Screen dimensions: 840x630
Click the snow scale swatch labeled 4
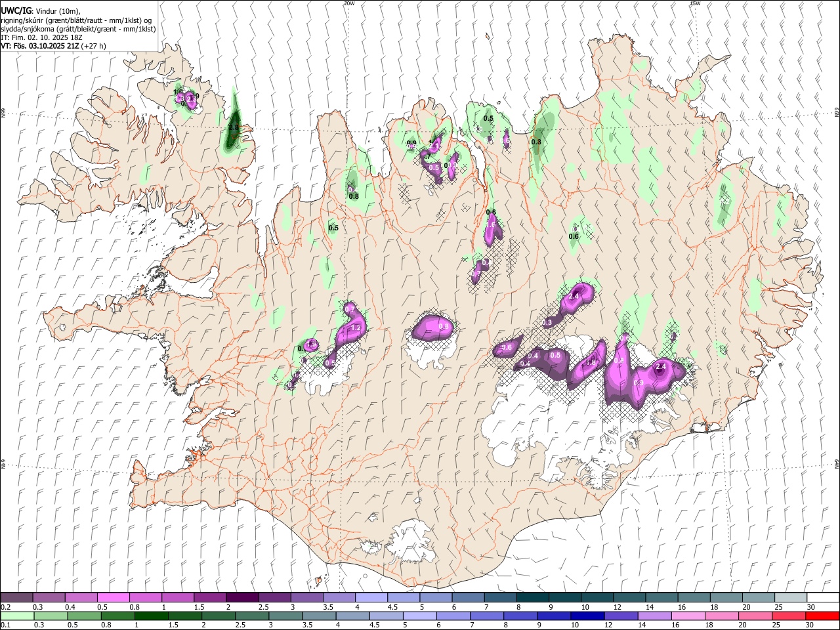pyautogui.click(x=371, y=597)
